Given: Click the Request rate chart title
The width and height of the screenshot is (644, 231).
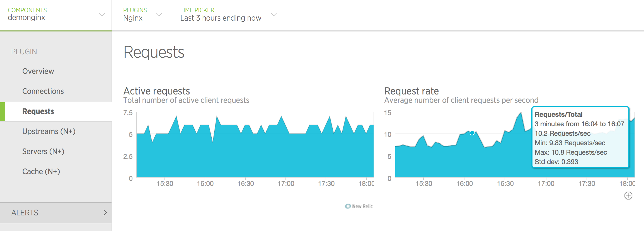Looking at the screenshot, I should pyautogui.click(x=411, y=91).
